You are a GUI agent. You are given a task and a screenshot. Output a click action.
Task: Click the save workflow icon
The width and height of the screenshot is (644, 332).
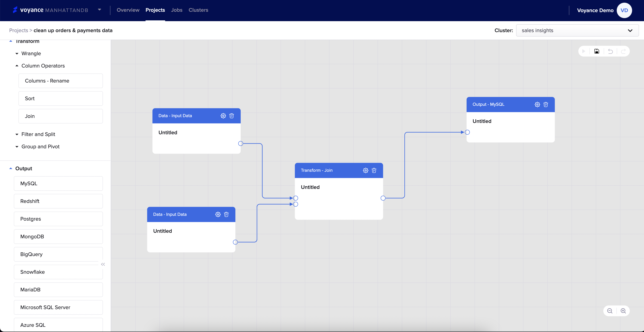597,51
